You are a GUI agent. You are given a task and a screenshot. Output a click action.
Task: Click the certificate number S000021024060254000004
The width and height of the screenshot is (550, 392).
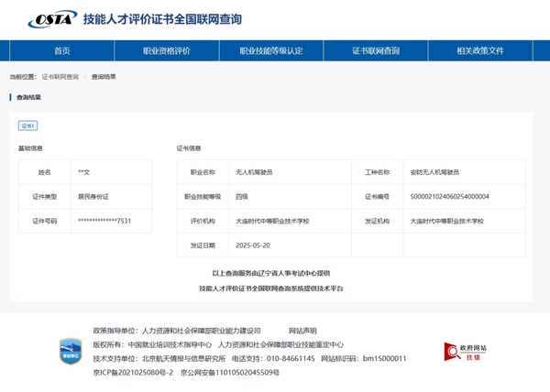pos(449,196)
